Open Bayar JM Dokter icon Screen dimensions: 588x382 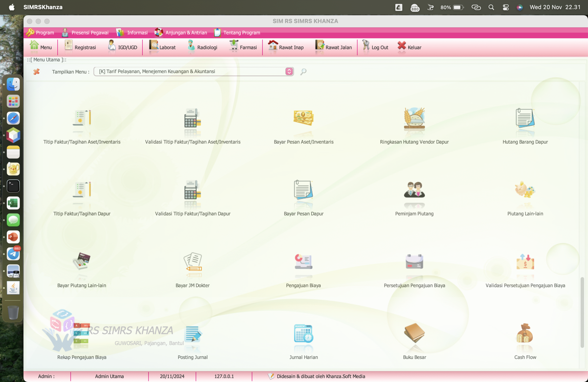[192, 262]
